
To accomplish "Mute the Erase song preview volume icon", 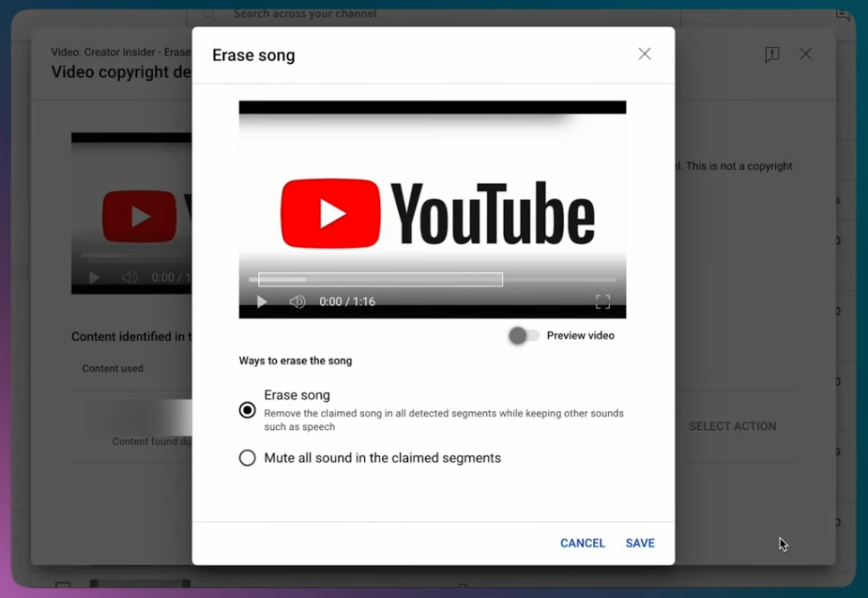I will (x=297, y=302).
